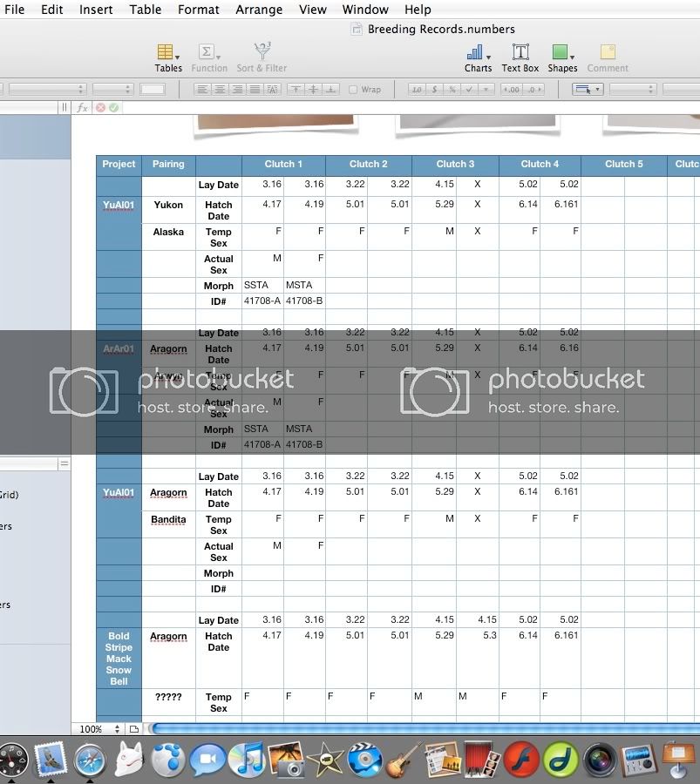The width and height of the screenshot is (700, 784).
Task: Open the Table menu
Action: [x=146, y=10]
